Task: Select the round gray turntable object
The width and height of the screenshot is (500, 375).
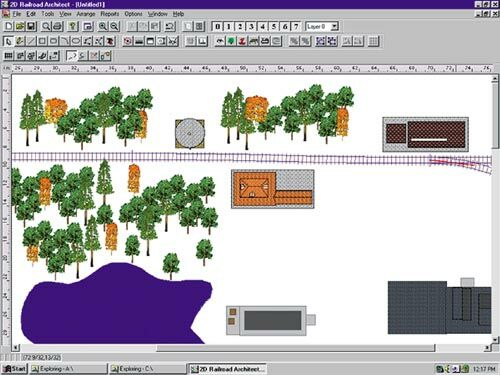Action: coord(190,133)
